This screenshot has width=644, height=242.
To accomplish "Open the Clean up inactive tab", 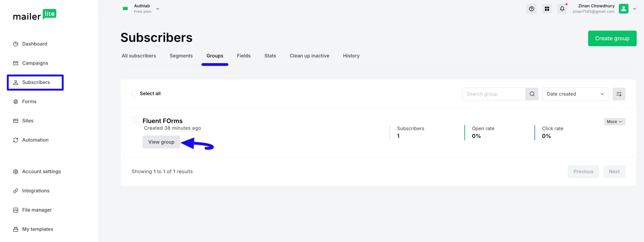I will (x=309, y=56).
